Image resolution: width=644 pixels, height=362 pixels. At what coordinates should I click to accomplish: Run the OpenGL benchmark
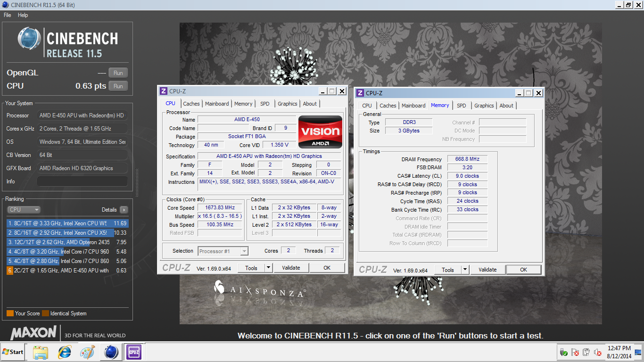(118, 73)
